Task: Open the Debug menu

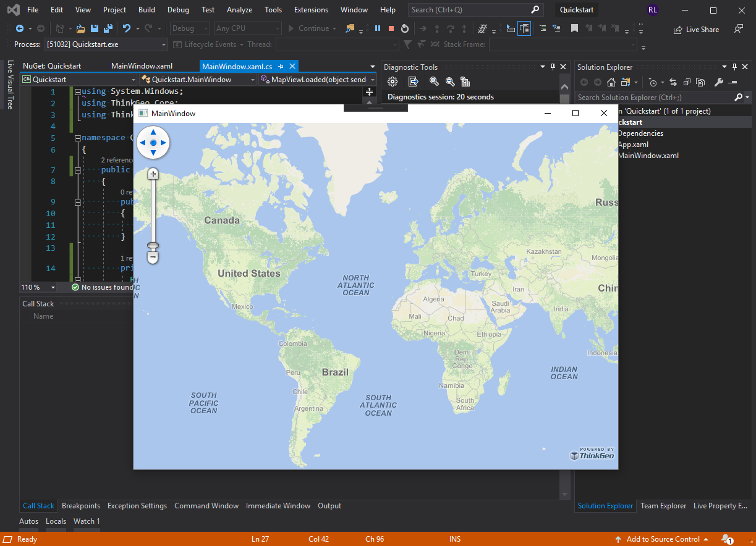Action: pos(178,10)
